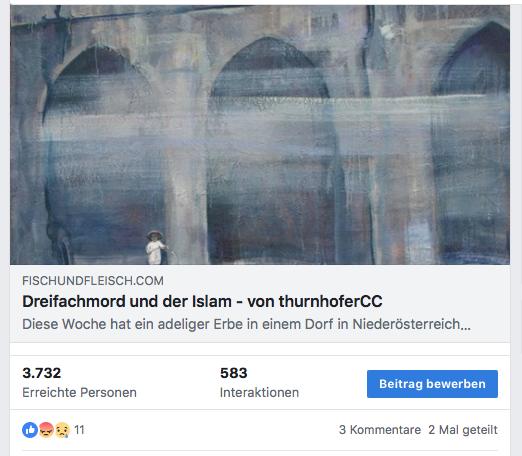Click the 583 interactions count
The image size is (522, 456).
[234, 373]
